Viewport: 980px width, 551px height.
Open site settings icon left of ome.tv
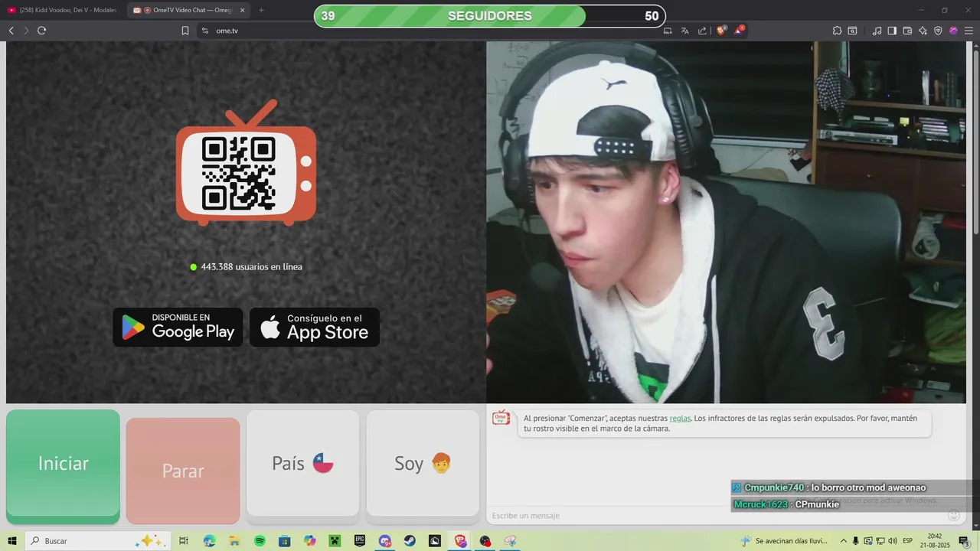pos(204,31)
